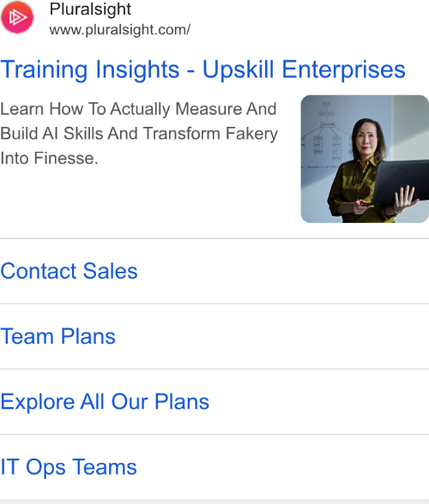Click the words Upskill Enterprises in the headline
429x504 pixels.
pyautogui.click(x=304, y=69)
